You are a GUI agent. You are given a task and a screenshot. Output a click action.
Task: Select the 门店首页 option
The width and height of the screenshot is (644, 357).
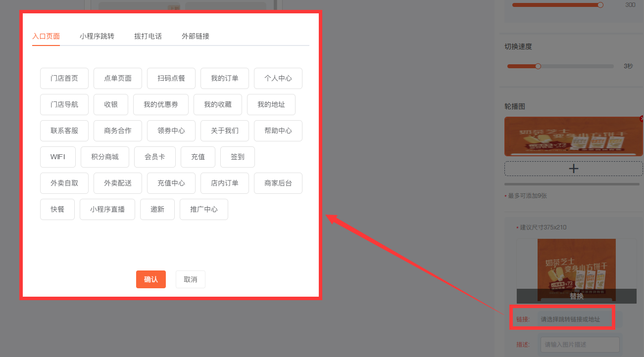[x=64, y=78]
